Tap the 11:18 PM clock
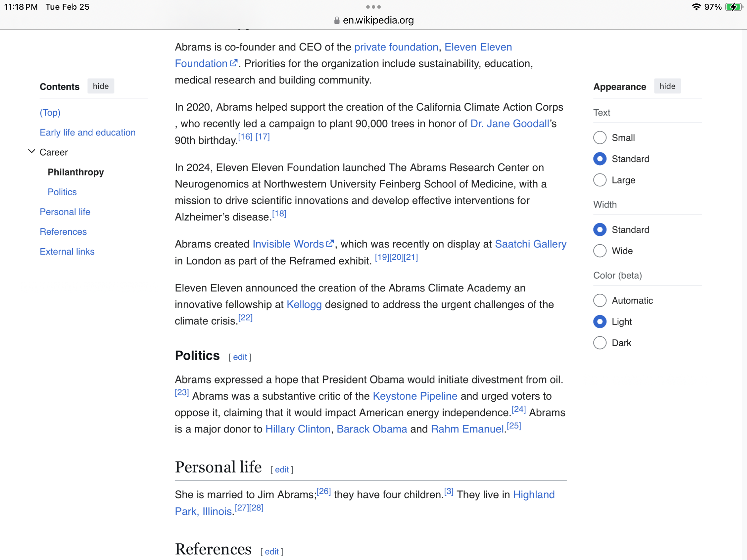 click(x=21, y=7)
